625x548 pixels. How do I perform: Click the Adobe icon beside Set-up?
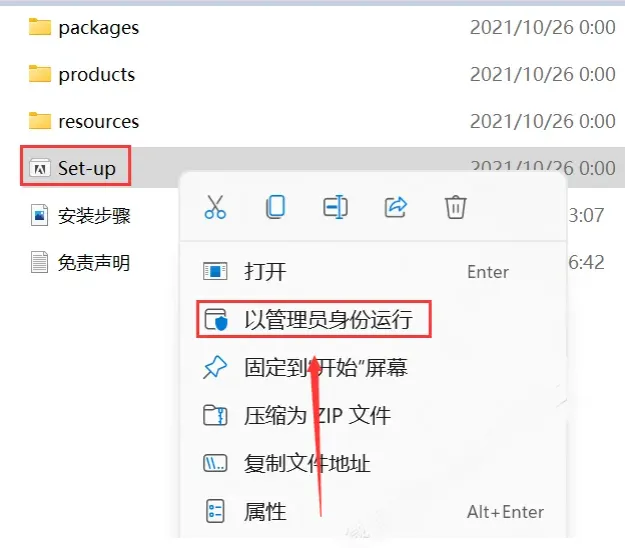pos(40,168)
